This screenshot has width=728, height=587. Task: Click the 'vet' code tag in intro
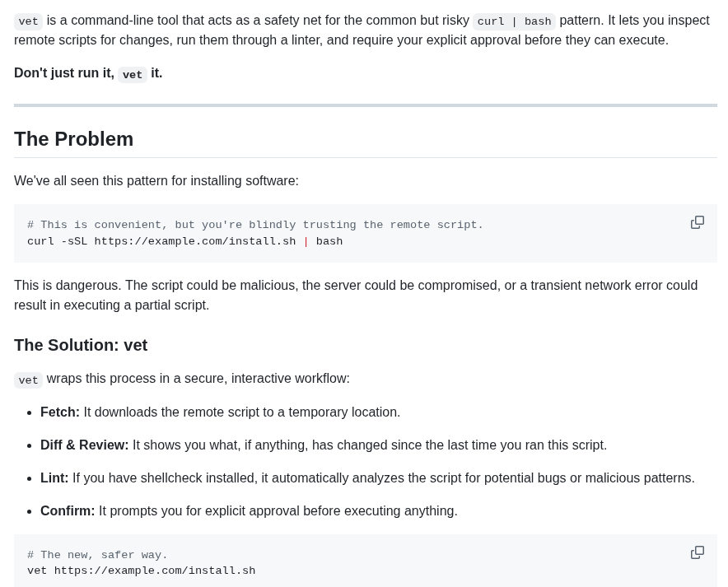pyautogui.click(x=28, y=21)
